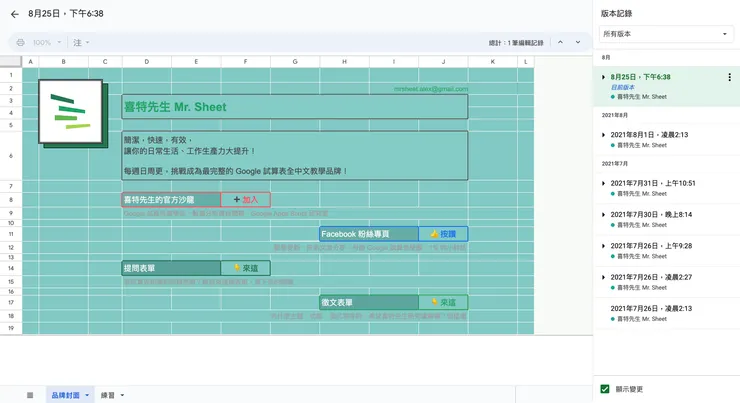Select version 2021年7月26日 凌晨2:27
Screen dimensions: 740x403
[x=666, y=282]
